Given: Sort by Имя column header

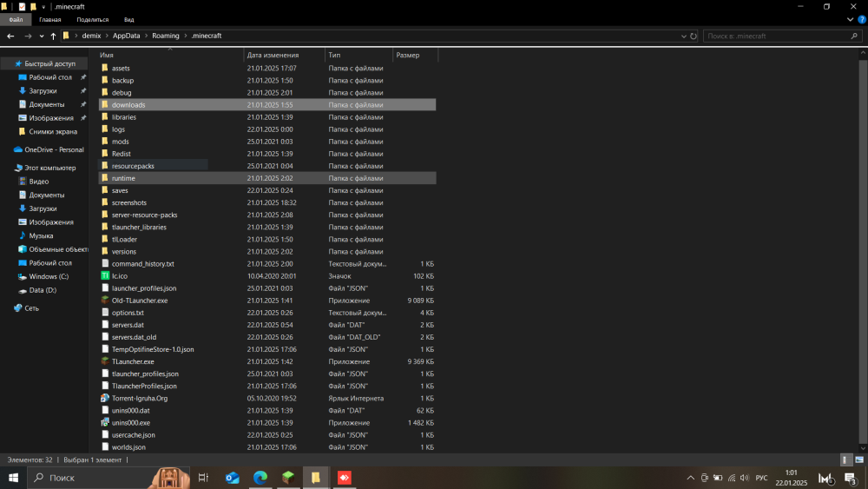Looking at the screenshot, I should click(170, 55).
